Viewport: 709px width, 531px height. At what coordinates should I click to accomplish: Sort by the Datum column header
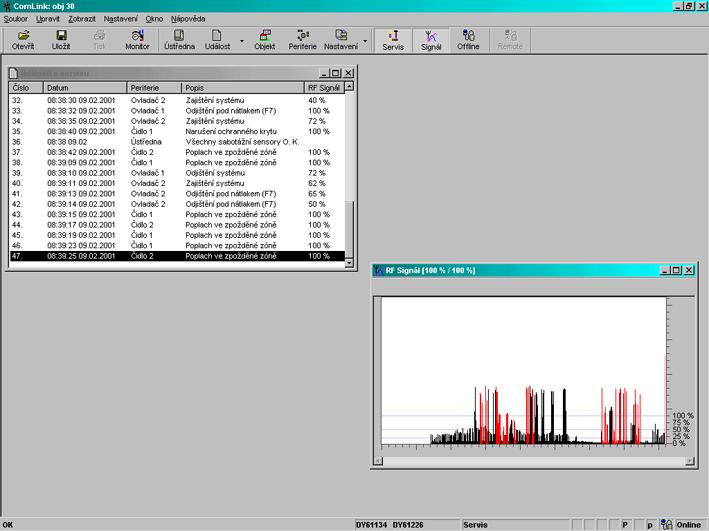(x=85, y=88)
